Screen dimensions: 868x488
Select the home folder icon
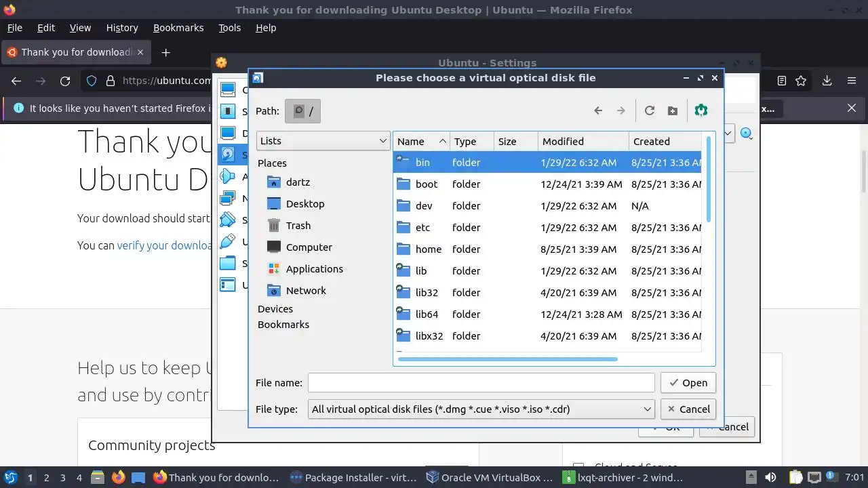coord(403,249)
